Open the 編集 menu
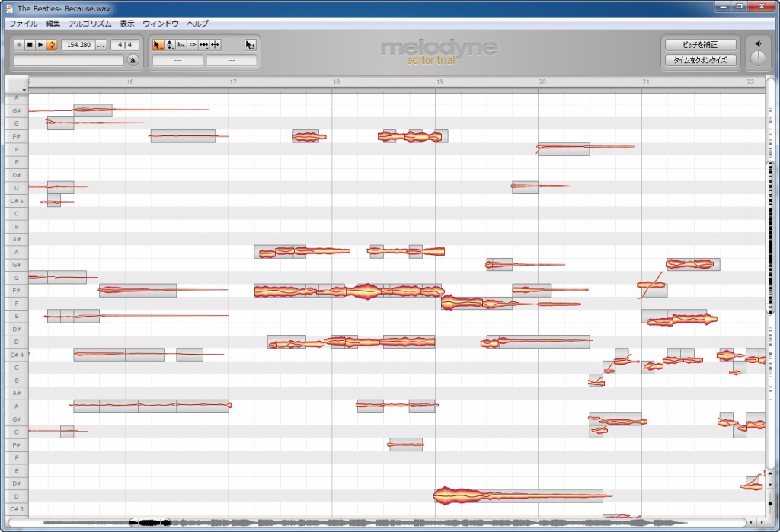The height and width of the screenshot is (532, 780). coord(53,24)
